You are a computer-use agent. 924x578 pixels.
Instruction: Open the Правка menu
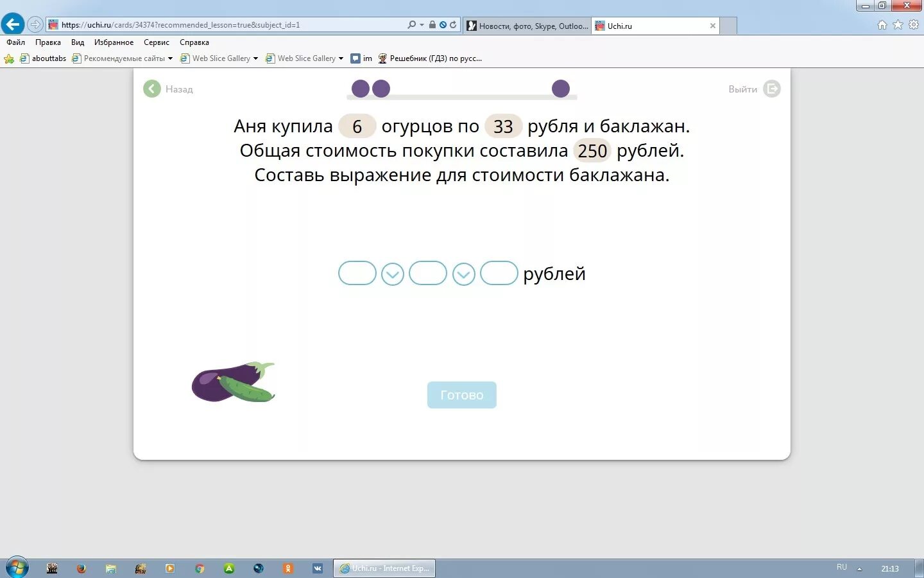[48, 42]
